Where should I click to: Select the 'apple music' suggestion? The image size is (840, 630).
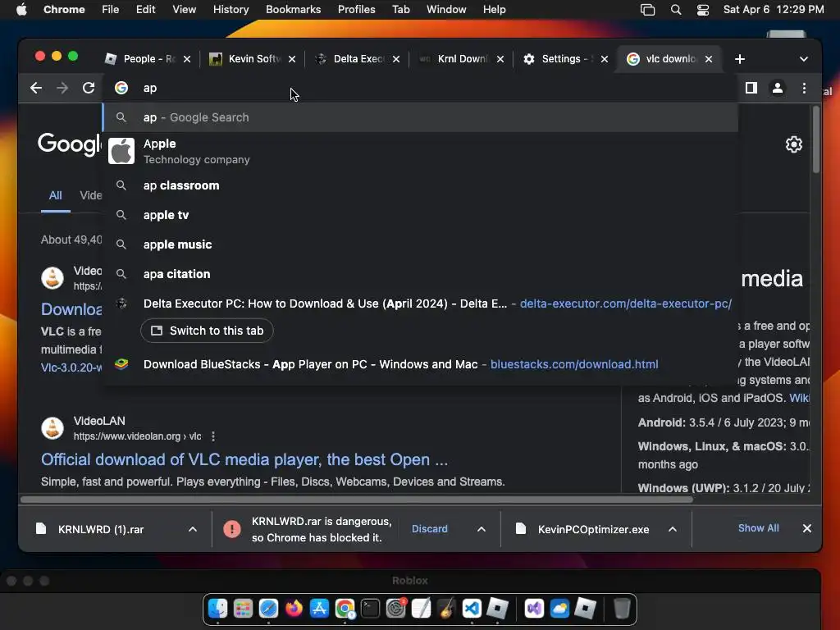[x=420, y=244]
